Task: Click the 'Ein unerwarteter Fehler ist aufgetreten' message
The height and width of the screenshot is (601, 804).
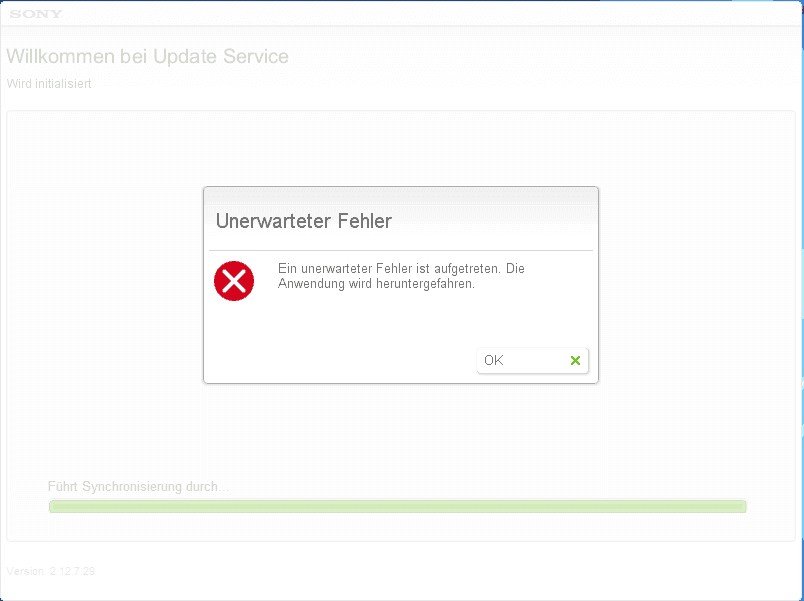Action: pyautogui.click(x=401, y=276)
